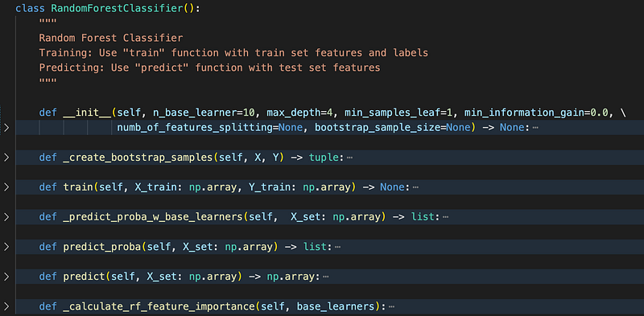This screenshot has height=316, width=644.
Task: Unfold predict_proba method via gutter arrow
Action: pos(6,247)
